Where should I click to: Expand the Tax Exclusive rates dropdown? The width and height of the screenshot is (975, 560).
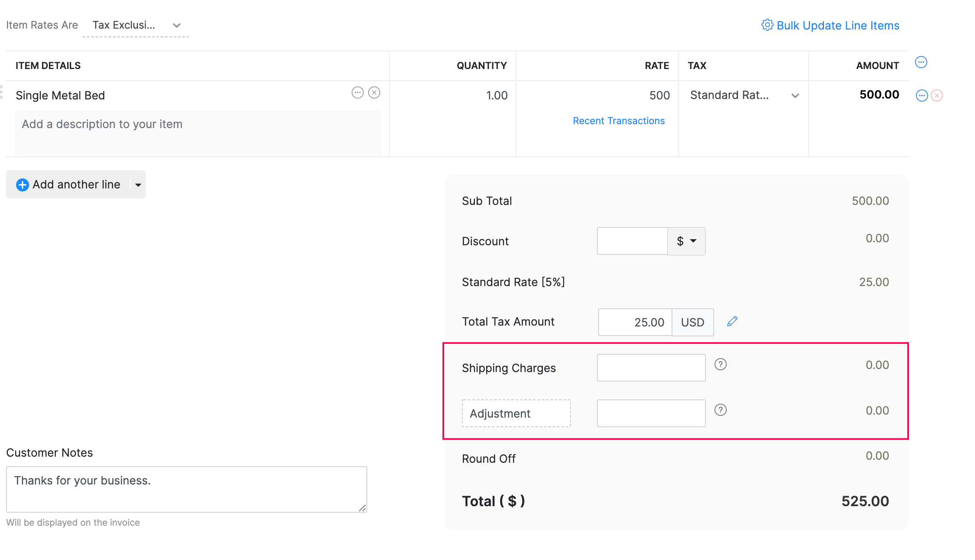pyautogui.click(x=176, y=25)
